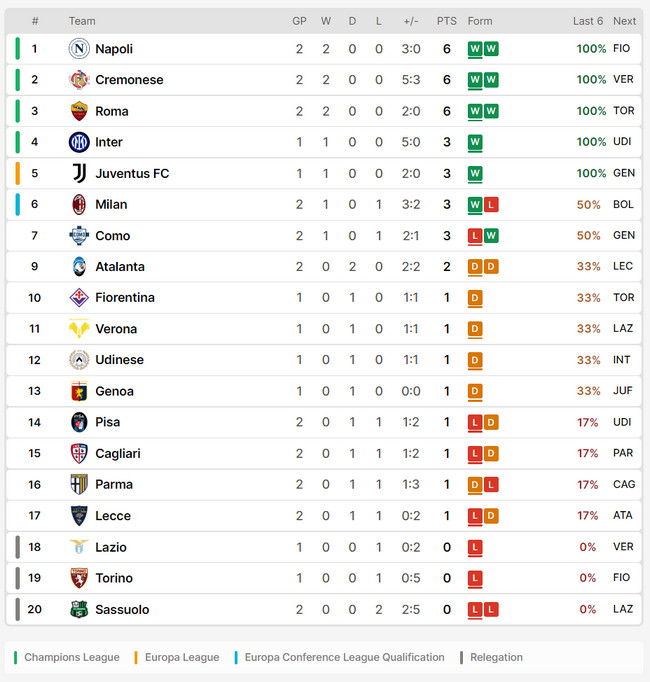
Task: Click Napoli's next opponent FIO
Action: click(x=622, y=49)
